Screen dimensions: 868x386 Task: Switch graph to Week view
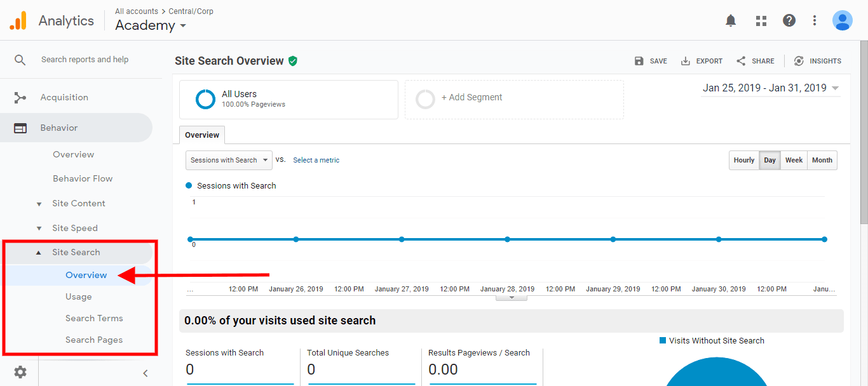794,161
